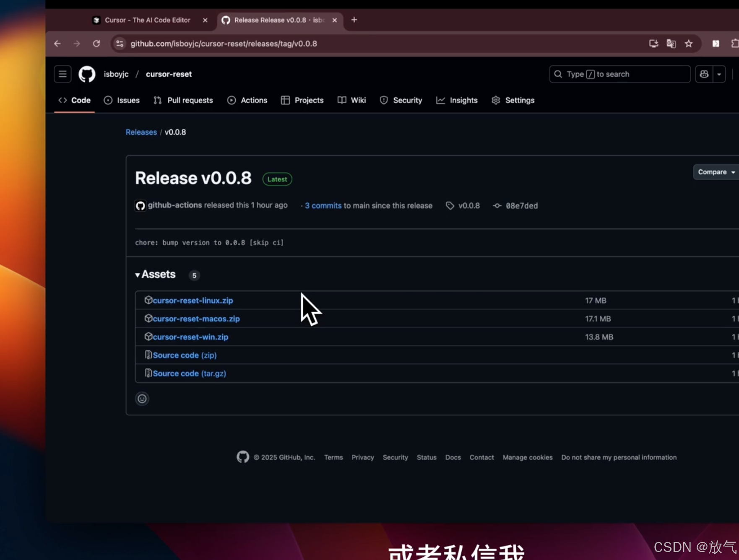Open the Copilot icon button
Image resolution: width=739 pixels, height=560 pixels.
click(704, 74)
